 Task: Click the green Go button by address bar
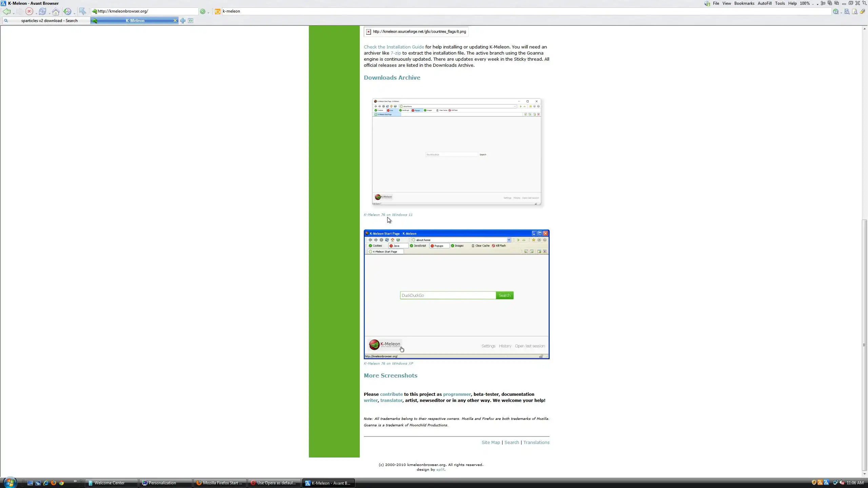click(x=202, y=12)
